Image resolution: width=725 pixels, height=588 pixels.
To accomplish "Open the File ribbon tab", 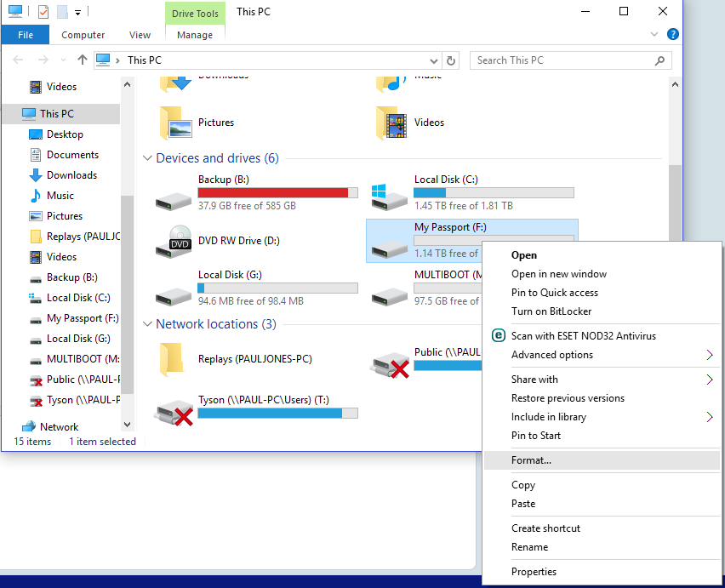I will [26, 35].
